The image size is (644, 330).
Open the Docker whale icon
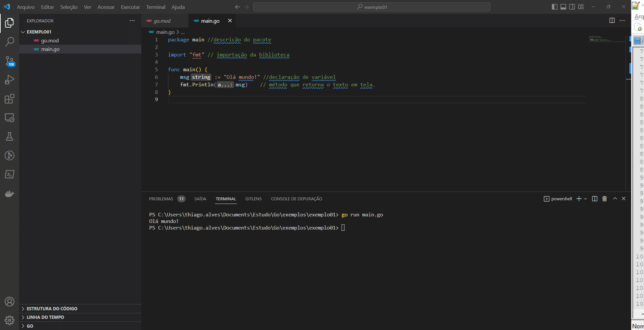click(x=10, y=193)
